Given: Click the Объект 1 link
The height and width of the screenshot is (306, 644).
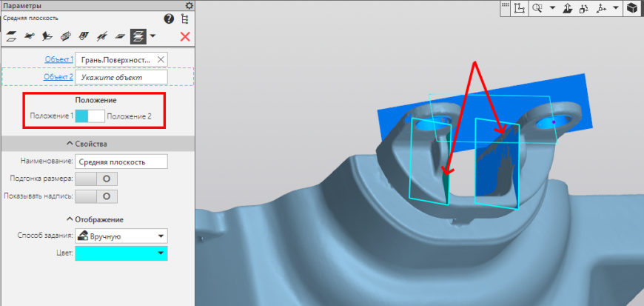Looking at the screenshot, I should pyautogui.click(x=59, y=59).
